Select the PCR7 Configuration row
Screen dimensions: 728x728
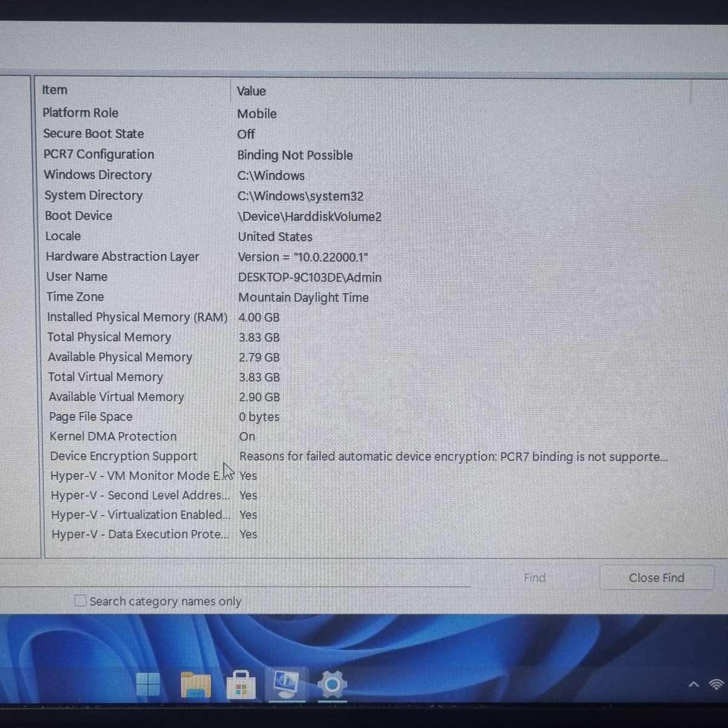(x=98, y=154)
